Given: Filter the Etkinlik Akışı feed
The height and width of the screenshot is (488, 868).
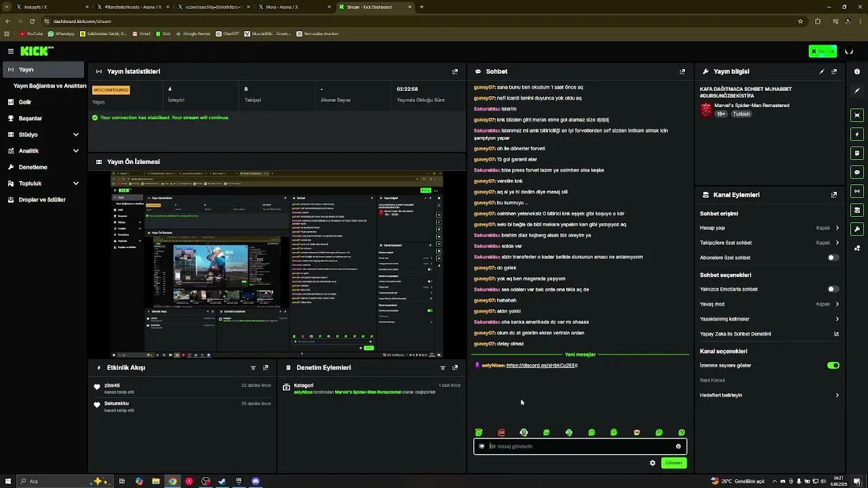Looking at the screenshot, I should coord(253,367).
